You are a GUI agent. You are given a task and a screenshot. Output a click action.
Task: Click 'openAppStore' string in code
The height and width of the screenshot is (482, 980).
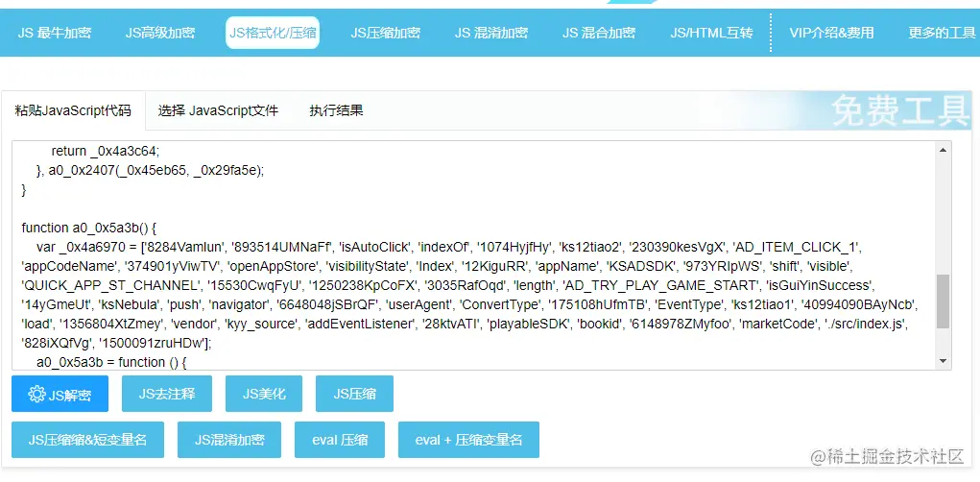click(274, 266)
